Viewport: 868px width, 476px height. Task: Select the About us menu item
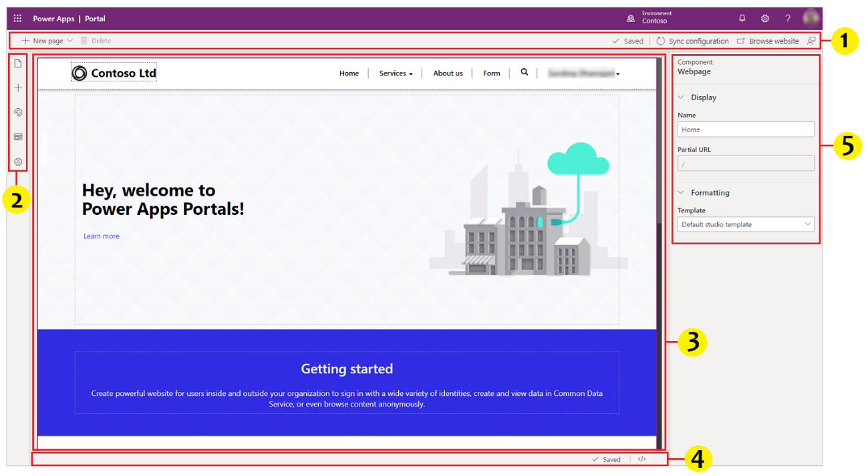tap(448, 73)
